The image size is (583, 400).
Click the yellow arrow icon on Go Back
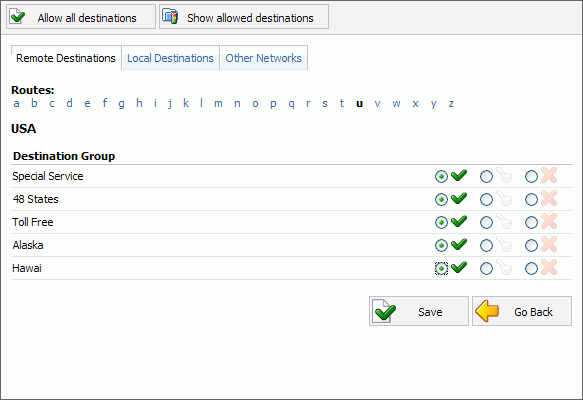(x=487, y=311)
